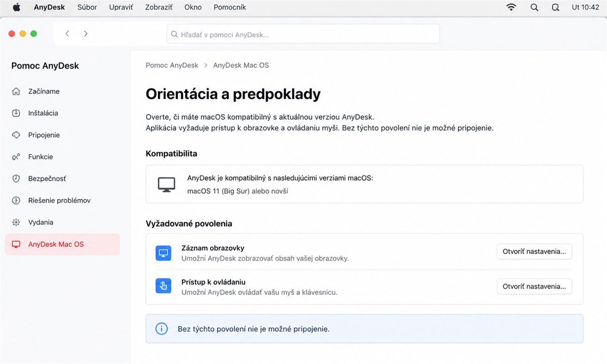
Task: Open the Apple menu
Action: click(x=16, y=7)
